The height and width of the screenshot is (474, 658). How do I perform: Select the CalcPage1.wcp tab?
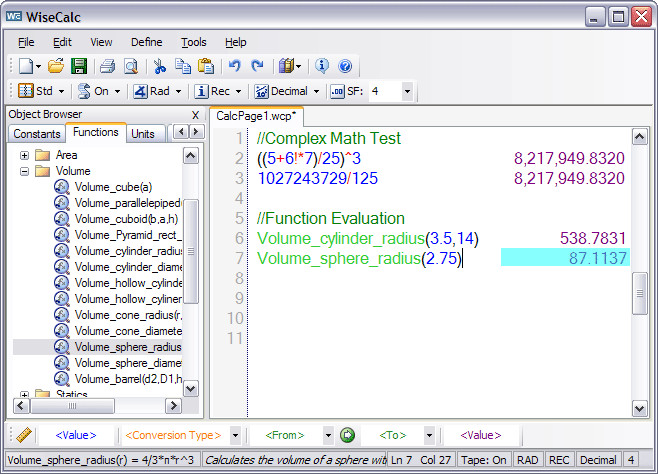tap(256, 116)
